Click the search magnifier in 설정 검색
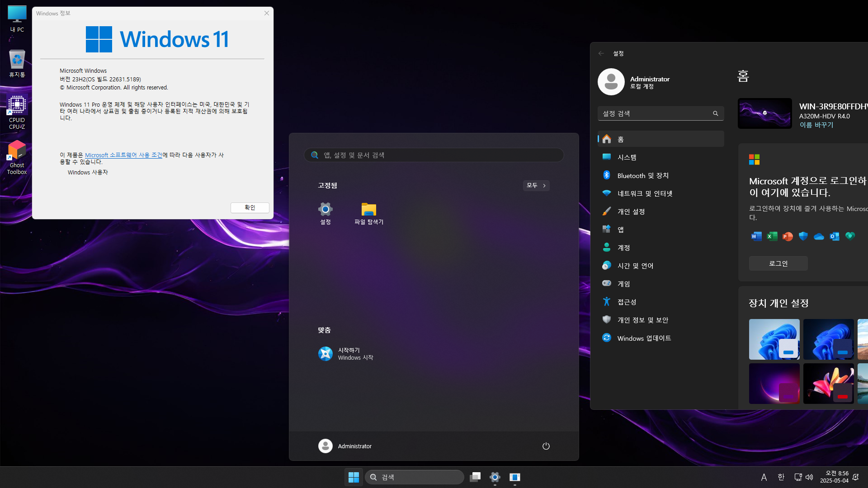Image resolution: width=868 pixels, height=488 pixels. [x=716, y=113]
